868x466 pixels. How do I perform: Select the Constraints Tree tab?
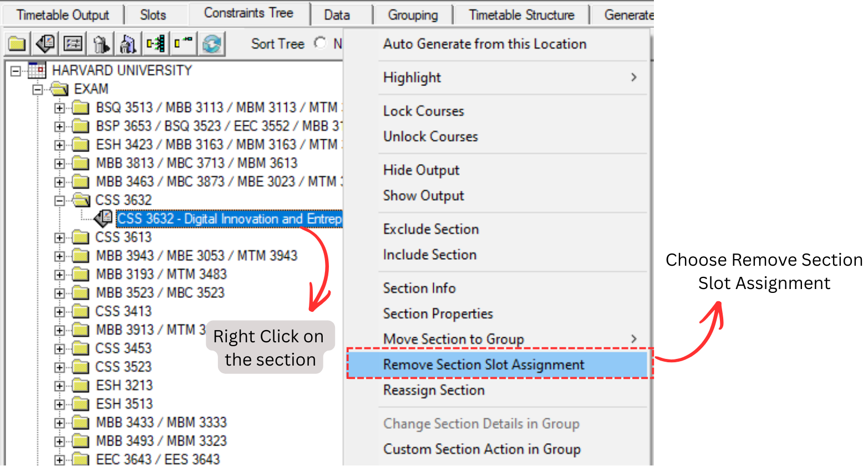click(248, 13)
